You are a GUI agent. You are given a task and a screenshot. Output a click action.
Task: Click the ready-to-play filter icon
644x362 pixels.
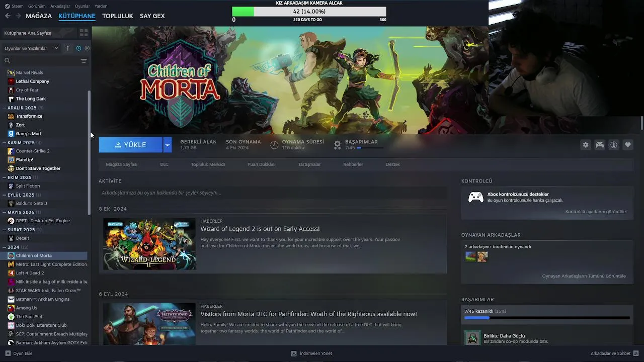click(x=87, y=48)
